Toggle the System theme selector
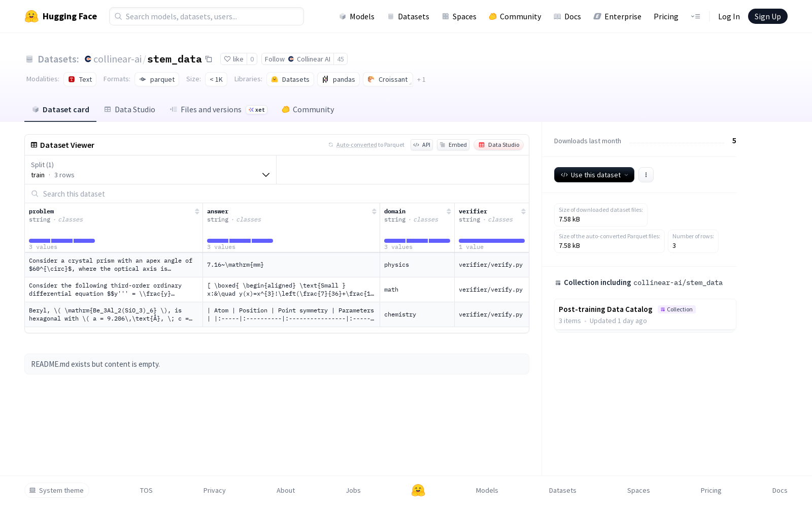Screen dimensions: 812x508 click(57, 490)
